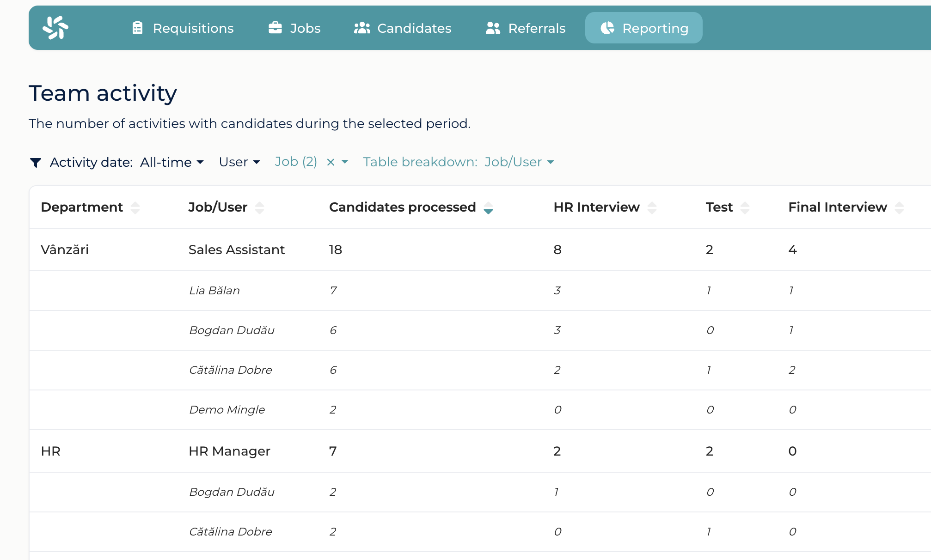This screenshot has height=560, width=931.
Task: Click the Department column header
Action: [82, 207]
